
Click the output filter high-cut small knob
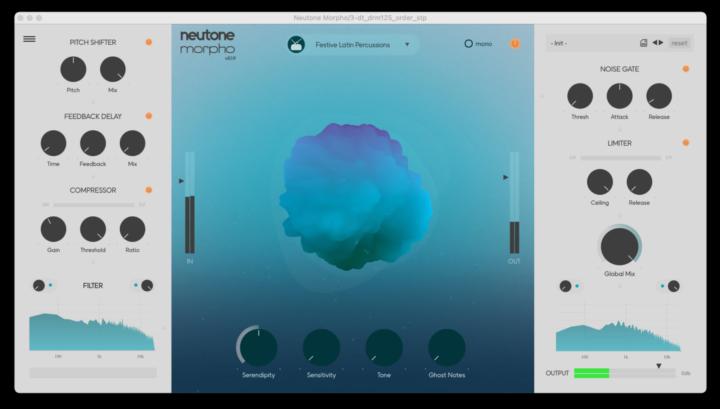pyautogui.click(x=674, y=286)
